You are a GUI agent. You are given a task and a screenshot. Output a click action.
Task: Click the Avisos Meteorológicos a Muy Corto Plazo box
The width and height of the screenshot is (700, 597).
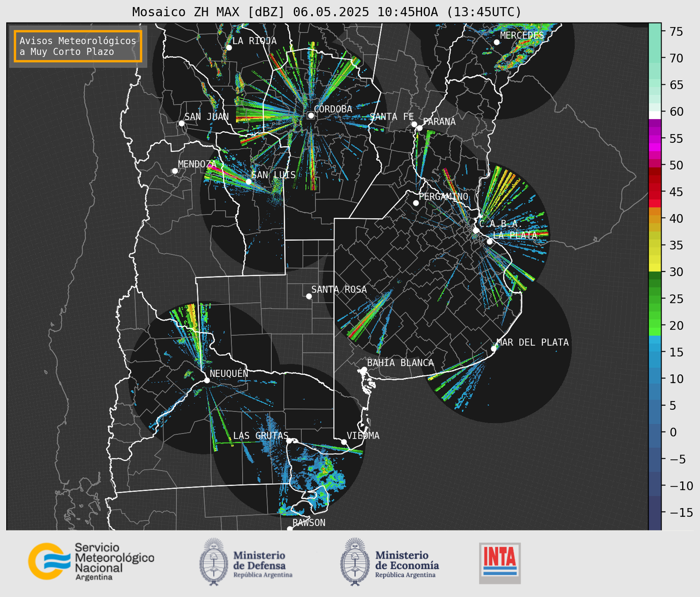tap(78, 46)
